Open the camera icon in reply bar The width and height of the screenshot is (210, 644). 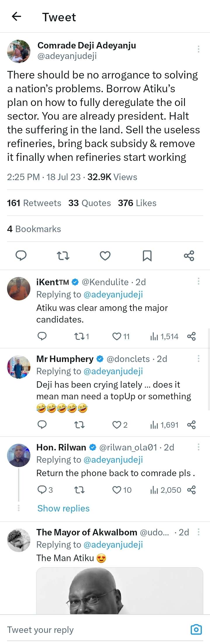196,629
